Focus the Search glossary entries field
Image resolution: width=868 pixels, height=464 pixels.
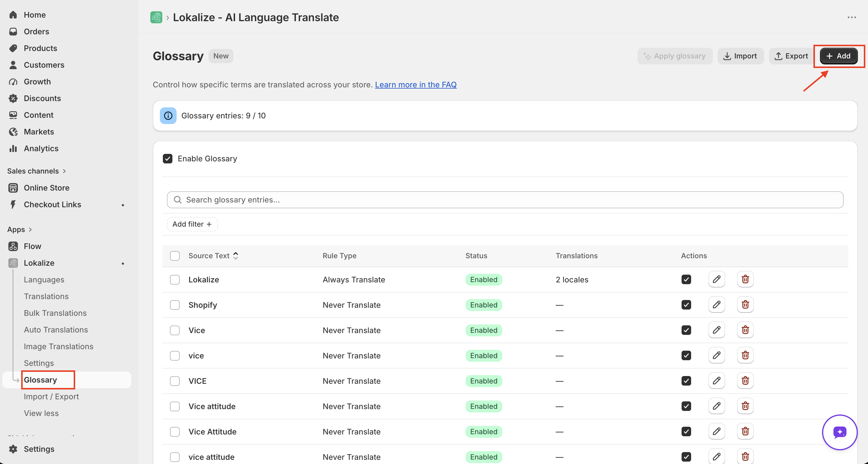505,200
